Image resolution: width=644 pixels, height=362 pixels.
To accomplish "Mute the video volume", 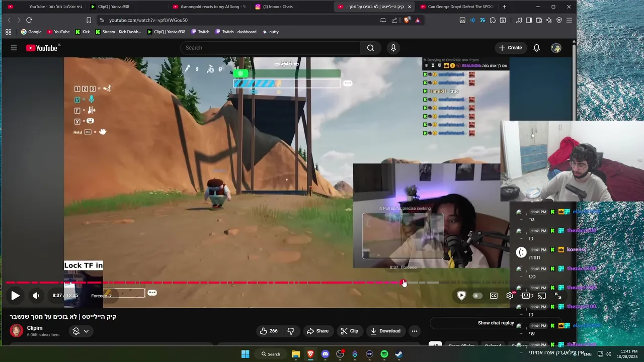I will point(36,296).
